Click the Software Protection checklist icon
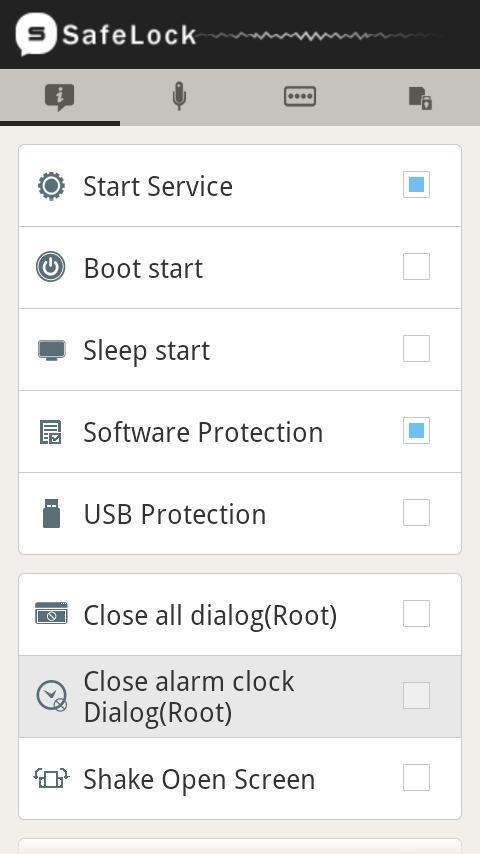The width and height of the screenshot is (480, 854). pyautogui.click(x=51, y=432)
